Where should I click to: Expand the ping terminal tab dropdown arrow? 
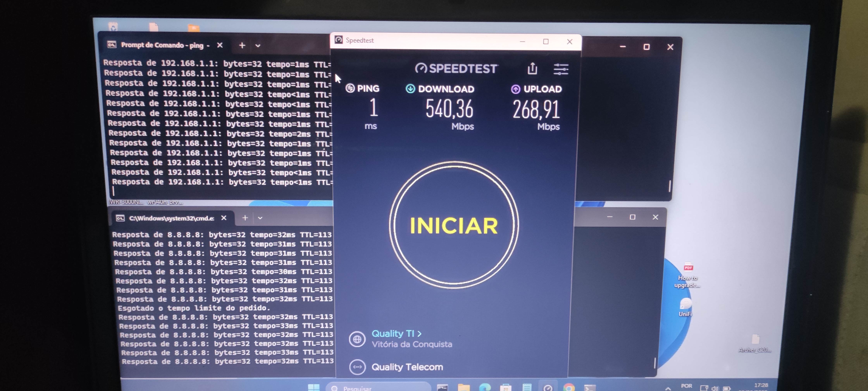[x=258, y=46]
